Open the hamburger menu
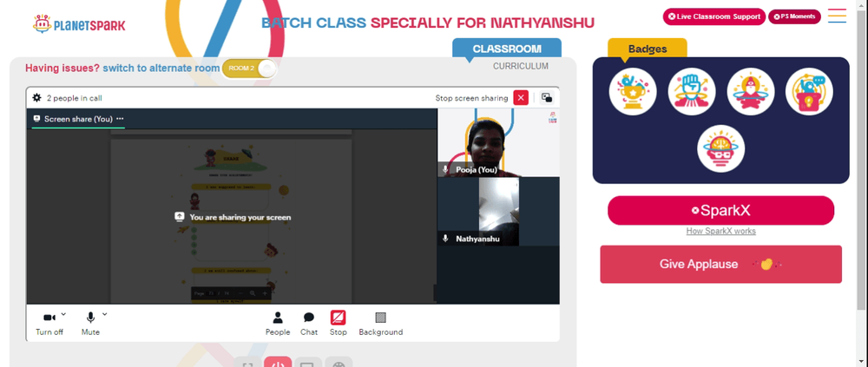Viewport: 868px width, 367px height. pos(837,16)
